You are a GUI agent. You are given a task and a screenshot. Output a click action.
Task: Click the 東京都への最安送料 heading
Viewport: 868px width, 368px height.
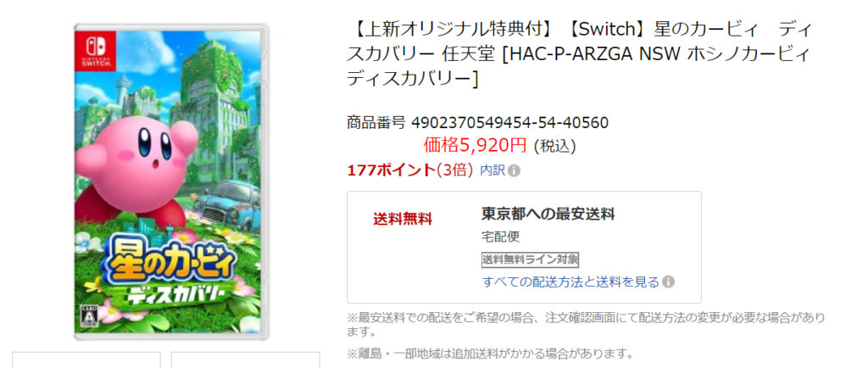pyautogui.click(x=548, y=214)
